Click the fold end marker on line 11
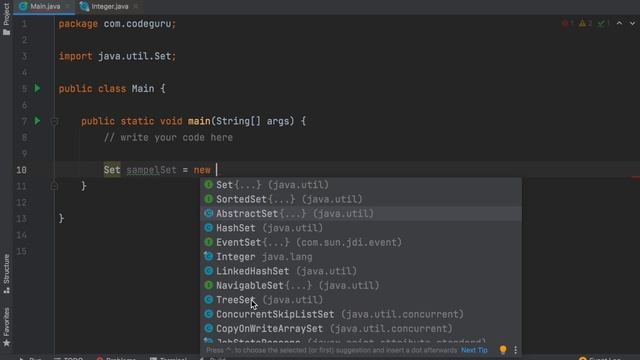 [x=54, y=186]
